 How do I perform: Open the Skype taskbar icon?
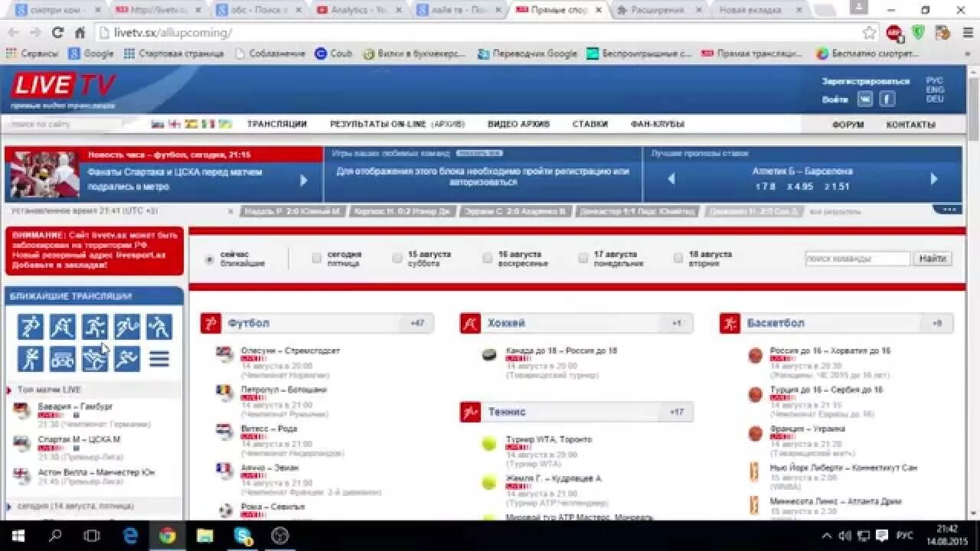[243, 536]
